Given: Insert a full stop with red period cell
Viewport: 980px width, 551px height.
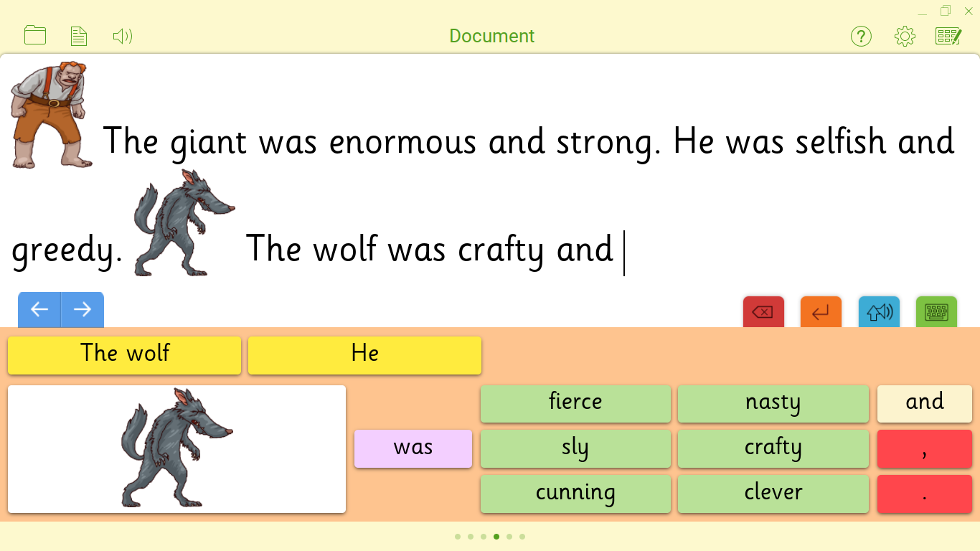Looking at the screenshot, I should pyautogui.click(x=924, y=494).
